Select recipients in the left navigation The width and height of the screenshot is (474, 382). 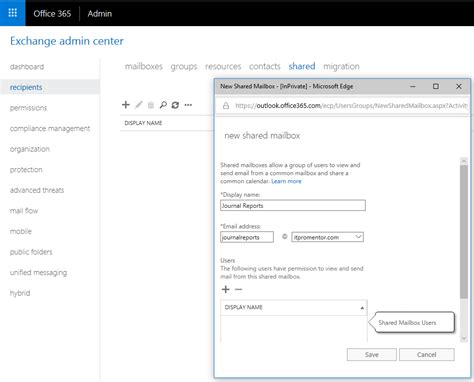26,87
